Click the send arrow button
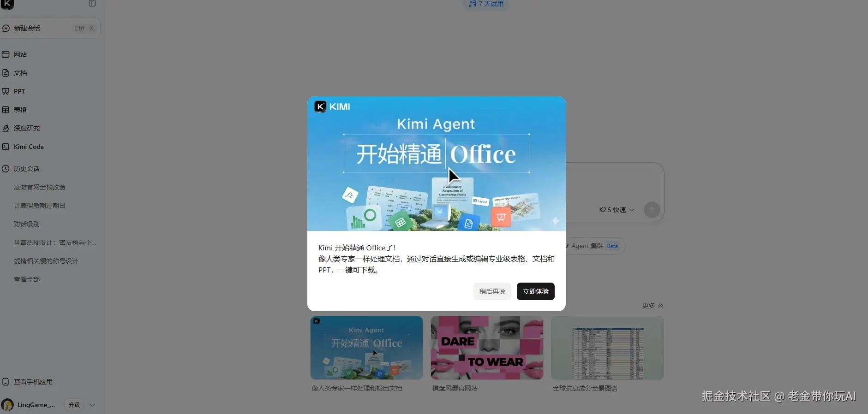 tap(652, 210)
